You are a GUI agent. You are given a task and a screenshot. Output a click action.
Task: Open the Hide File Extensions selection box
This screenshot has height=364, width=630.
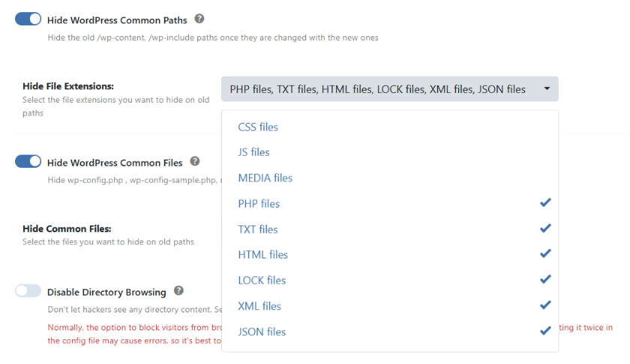[377, 89]
